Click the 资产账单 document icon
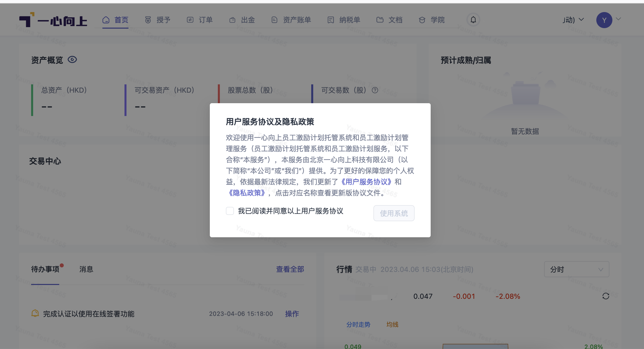This screenshot has height=349, width=644. pos(275,20)
